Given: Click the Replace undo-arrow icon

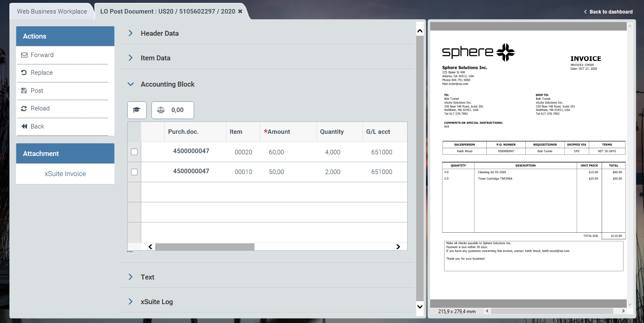Looking at the screenshot, I should [x=24, y=73].
